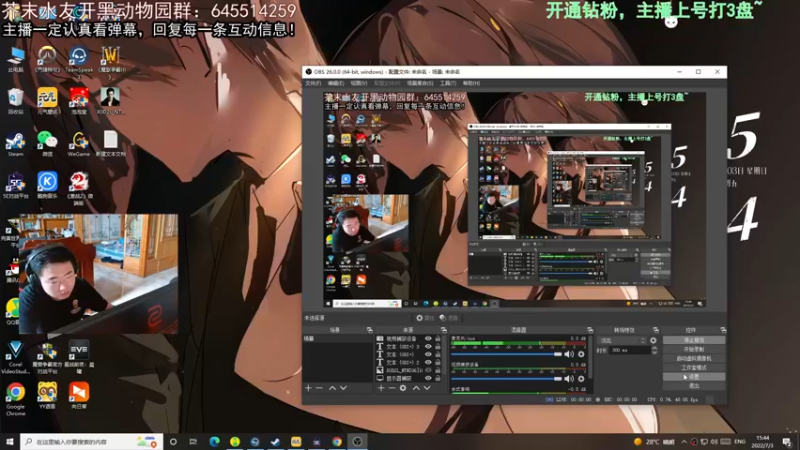Screen dimensions: 800x450
Task: Move the scene down in Scenes panel
Action: click(x=343, y=388)
